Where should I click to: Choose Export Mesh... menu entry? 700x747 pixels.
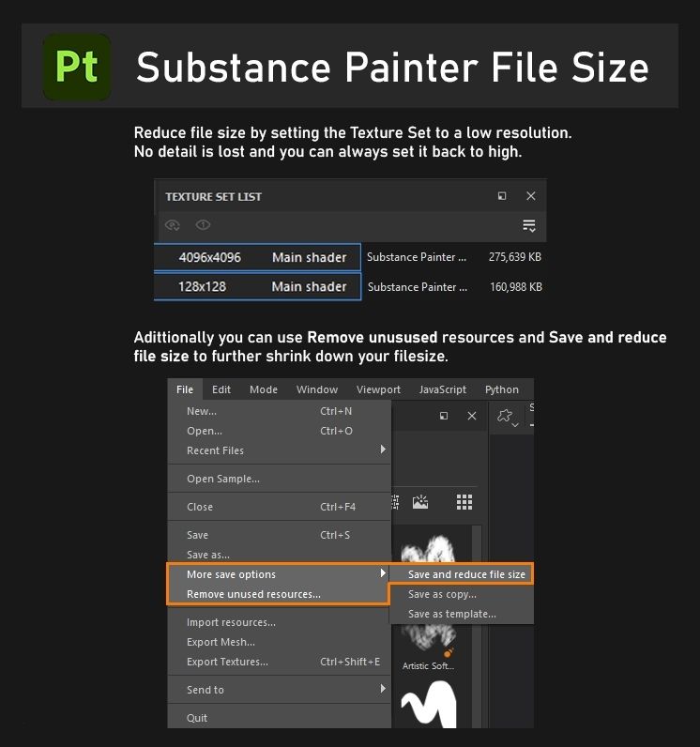(279, 642)
